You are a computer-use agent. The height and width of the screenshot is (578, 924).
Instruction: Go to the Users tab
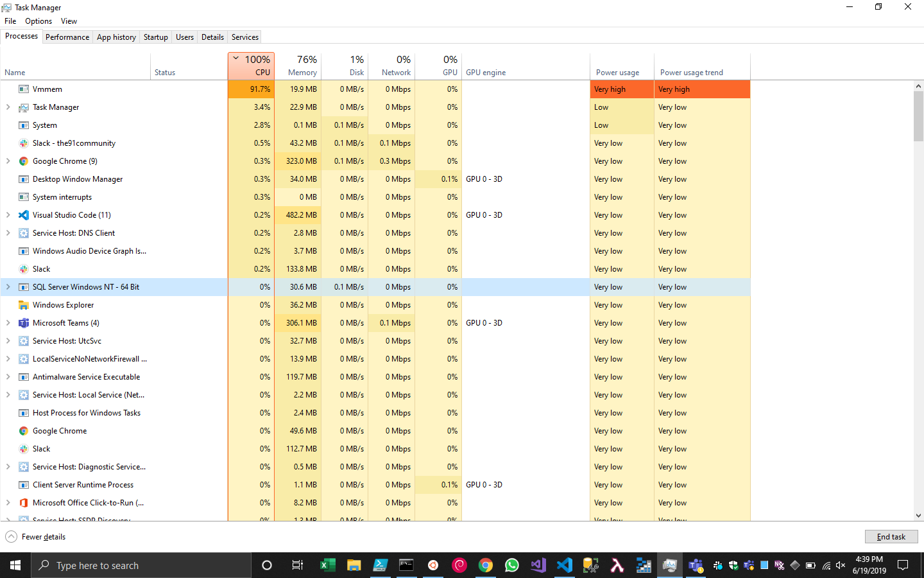(x=185, y=37)
